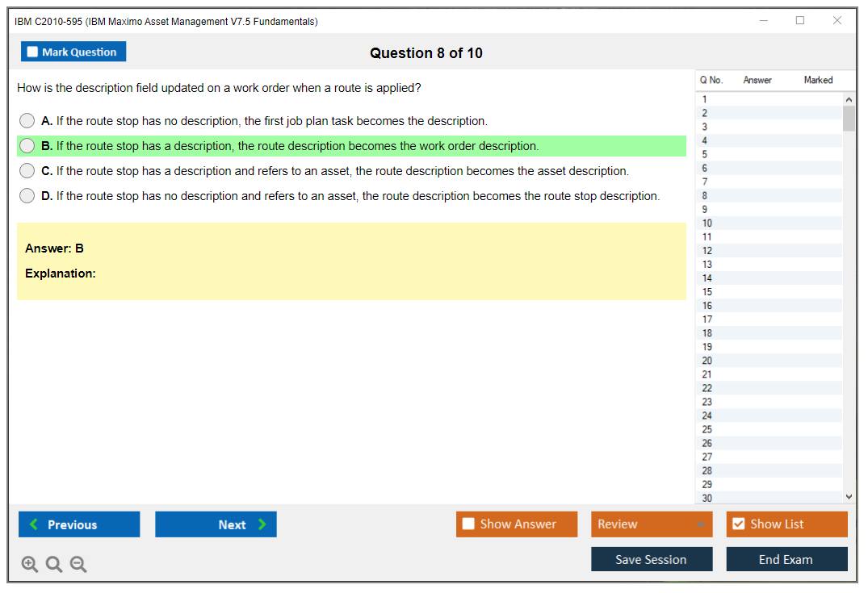868x593 pixels.
Task: Click End Exam button
Action: [x=786, y=559]
